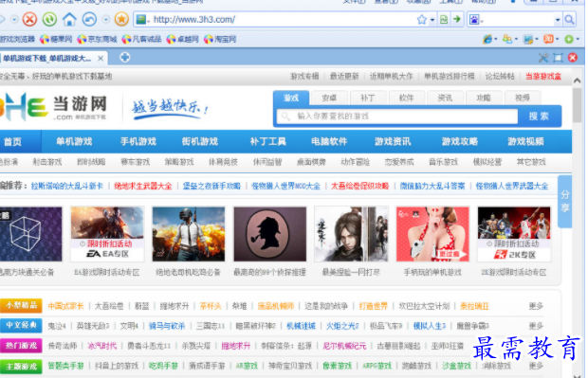Open the 射击游戏 category link
The height and width of the screenshot is (378, 588).
click(46, 162)
